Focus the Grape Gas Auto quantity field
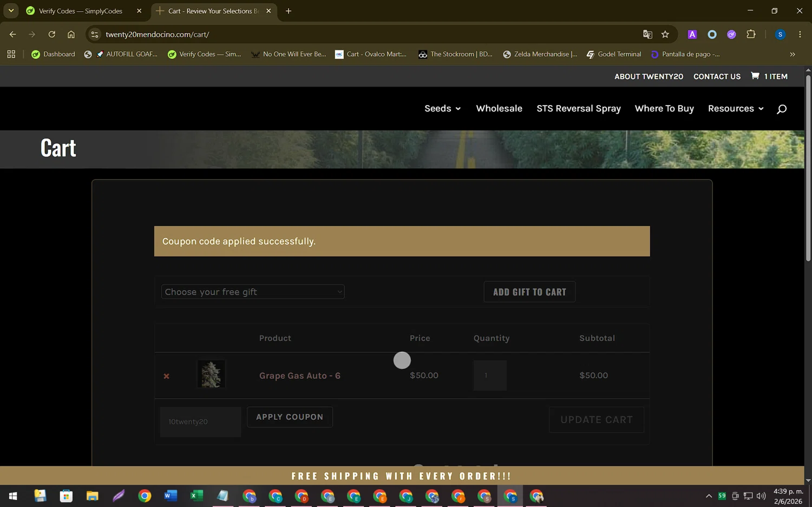 (x=490, y=376)
